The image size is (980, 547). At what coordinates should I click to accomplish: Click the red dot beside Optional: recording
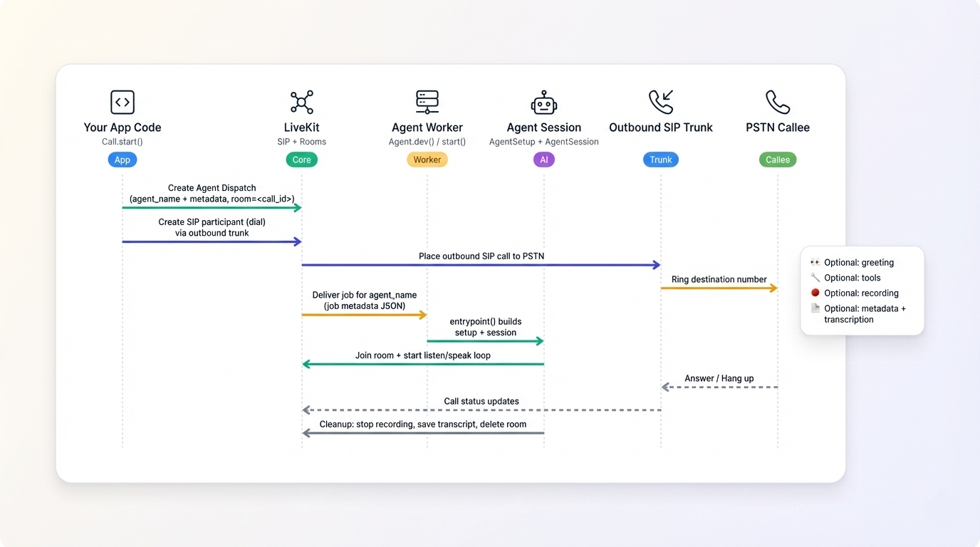(x=815, y=293)
